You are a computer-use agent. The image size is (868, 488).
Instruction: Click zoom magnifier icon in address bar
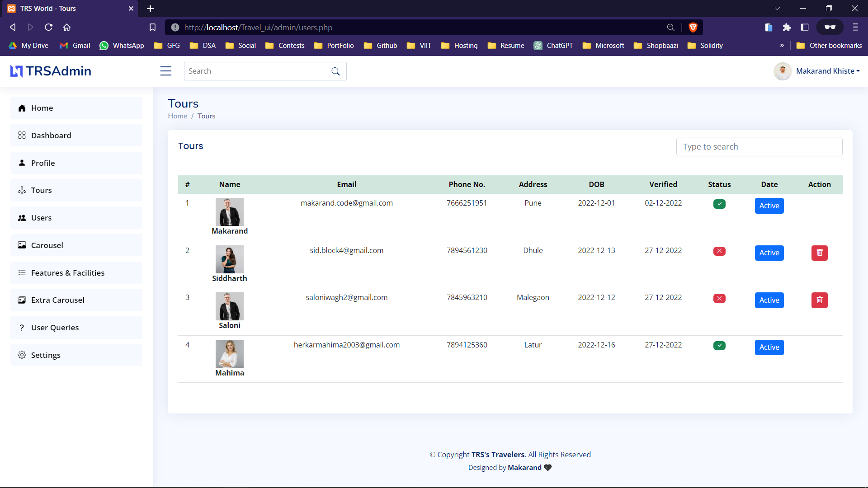click(671, 28)
